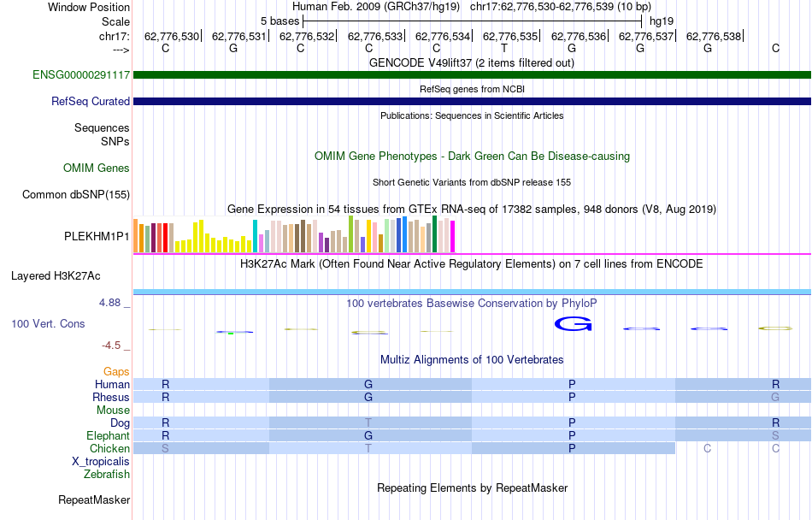Click the RefSeq Curated track label
The image size is (812, 520).
[x=90, y=102]
